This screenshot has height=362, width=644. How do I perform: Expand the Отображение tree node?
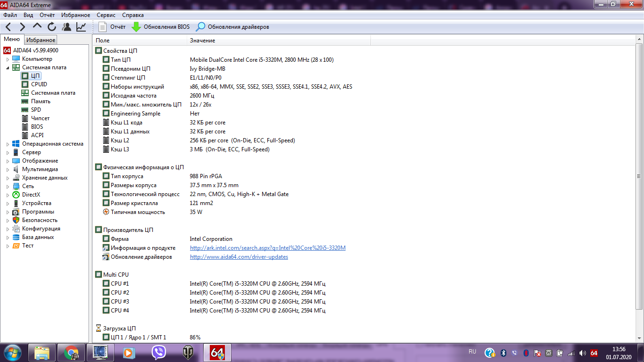click(8, 161)
